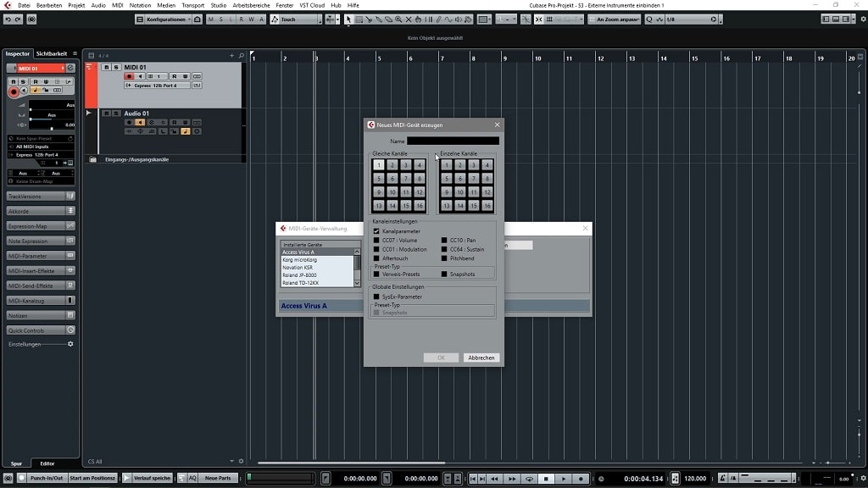Enable record on MIDI 01 track
The image size is (868, 488).
tap(129, 76)
